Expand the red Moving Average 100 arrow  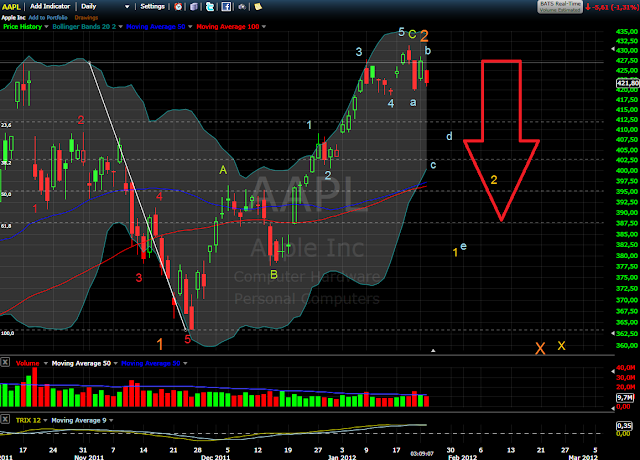pyautogui.click(x=264, y=27)
